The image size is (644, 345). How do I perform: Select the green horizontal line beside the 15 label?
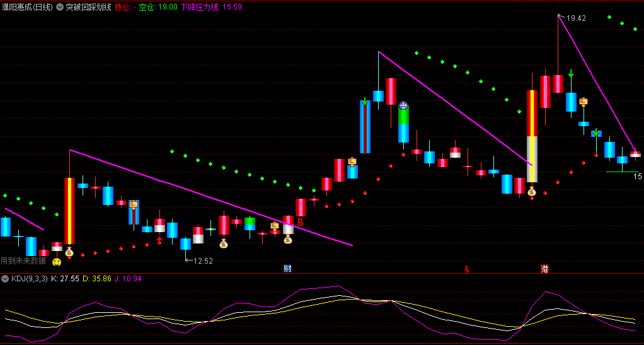click(622, 172)
